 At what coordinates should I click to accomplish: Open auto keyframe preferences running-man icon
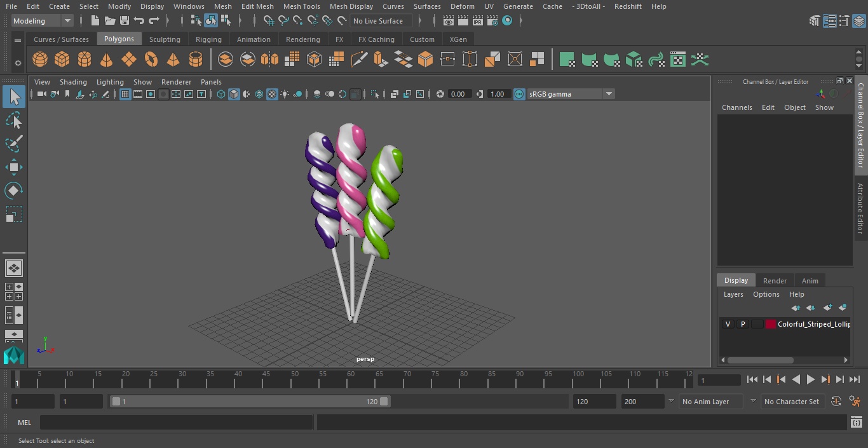click(855, 402)
